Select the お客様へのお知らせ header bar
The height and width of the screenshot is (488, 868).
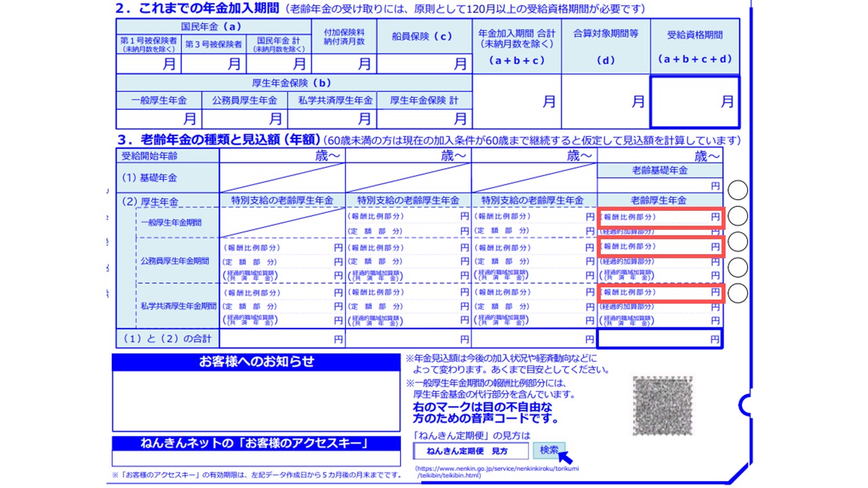coord(256,362)
